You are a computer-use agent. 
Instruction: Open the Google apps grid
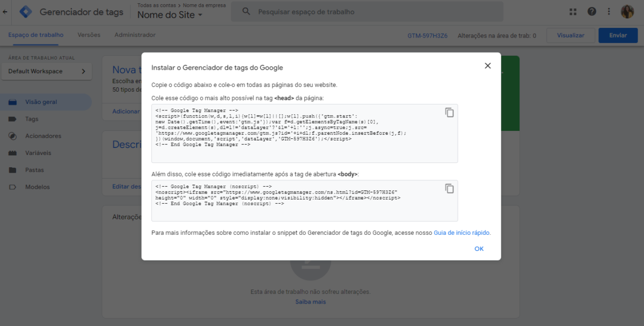coord(572,11)
